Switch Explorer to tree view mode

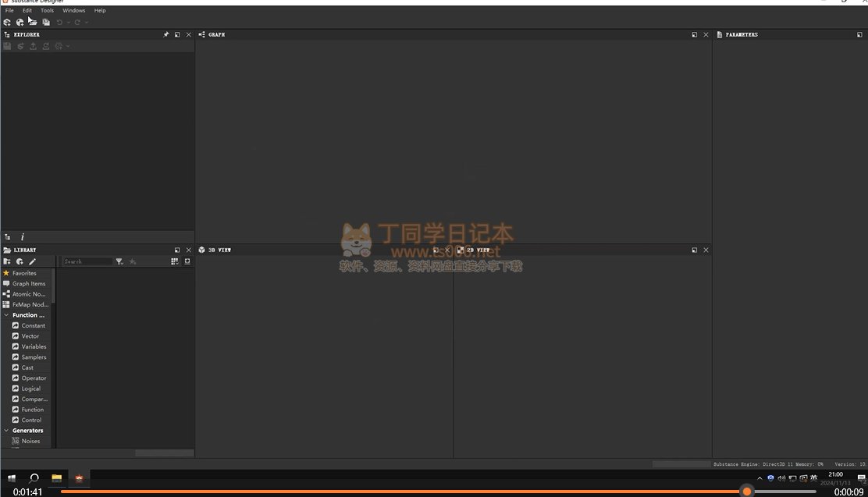[x=8, y=237]
